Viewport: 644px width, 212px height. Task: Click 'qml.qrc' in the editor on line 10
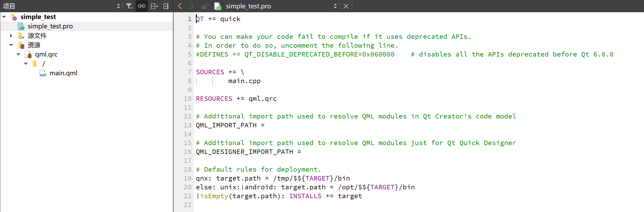(x=263, y=99)
